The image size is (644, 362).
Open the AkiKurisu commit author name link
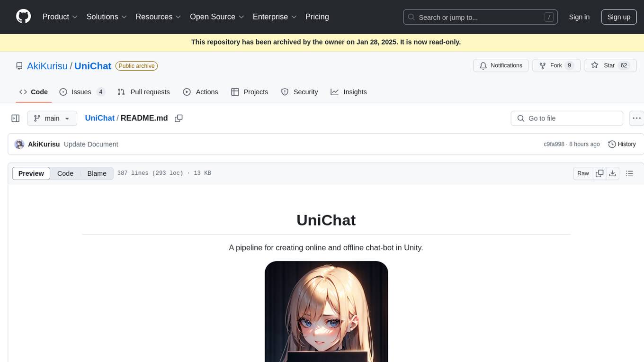click(x=44, y=144)
